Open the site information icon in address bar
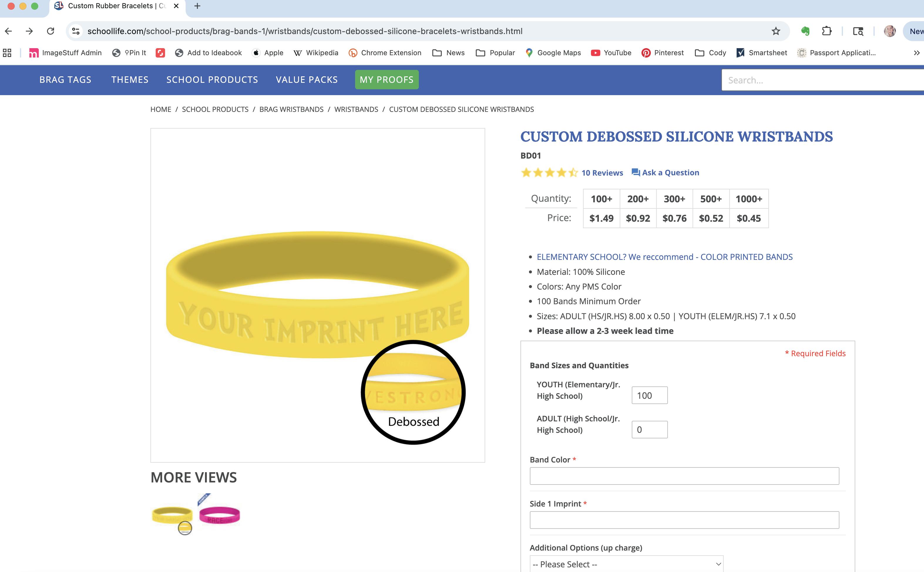This screenshot has width=924, height=572. point(76,31)
